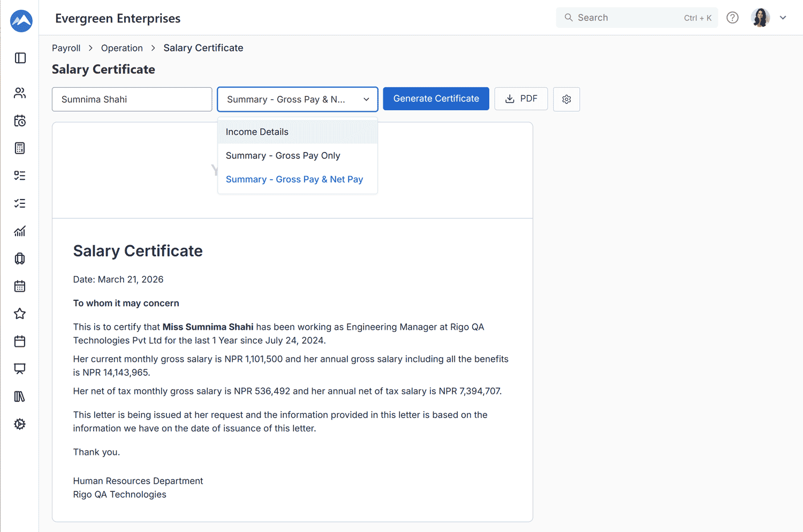Viewport: 803px width, 532px height.
Task: Go to Payroll breadcrumb link
Action: 66,48
